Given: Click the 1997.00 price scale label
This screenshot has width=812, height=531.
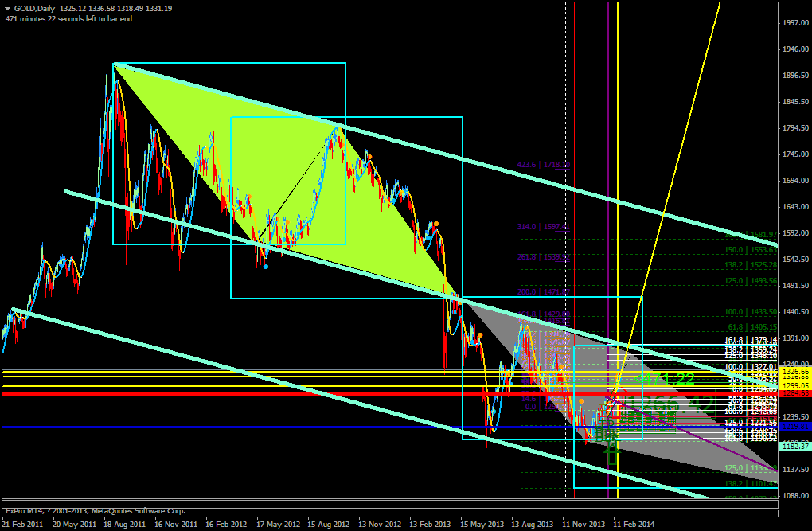Looking at the screenshot, I should (796, 23).
